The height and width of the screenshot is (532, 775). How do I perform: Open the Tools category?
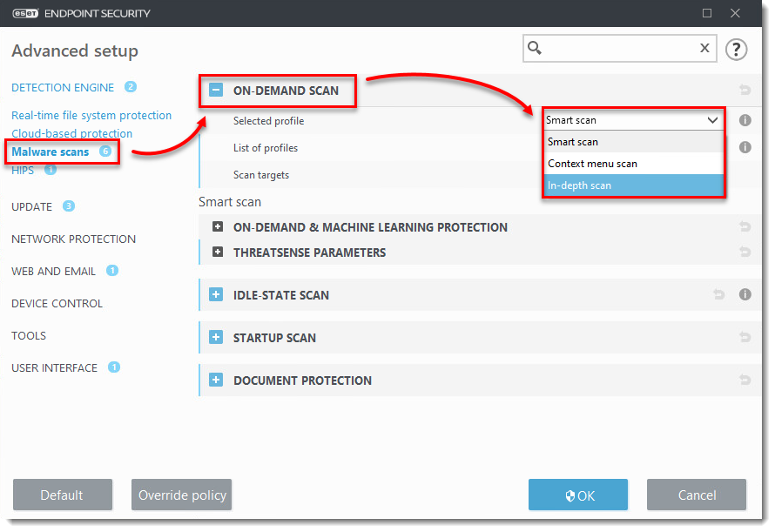[29, 336]
